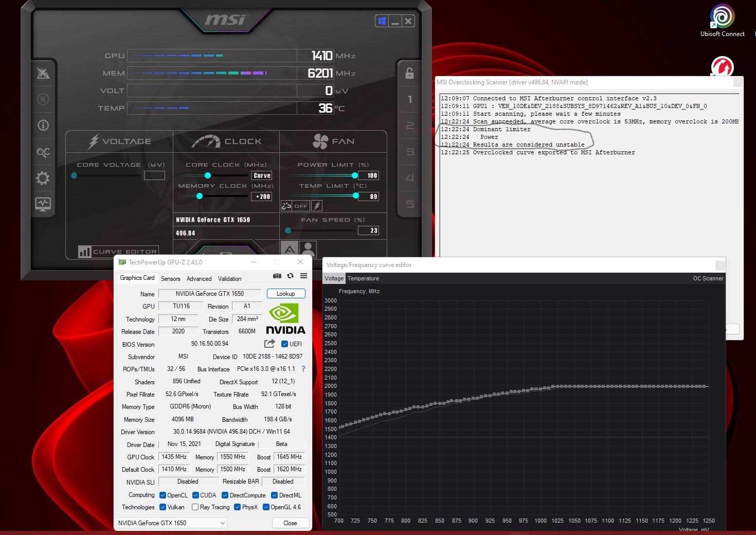Click the power and temp limit link icon
This screenshot has width=756, height=535.
pyautogui.click(x=286, y=206)
